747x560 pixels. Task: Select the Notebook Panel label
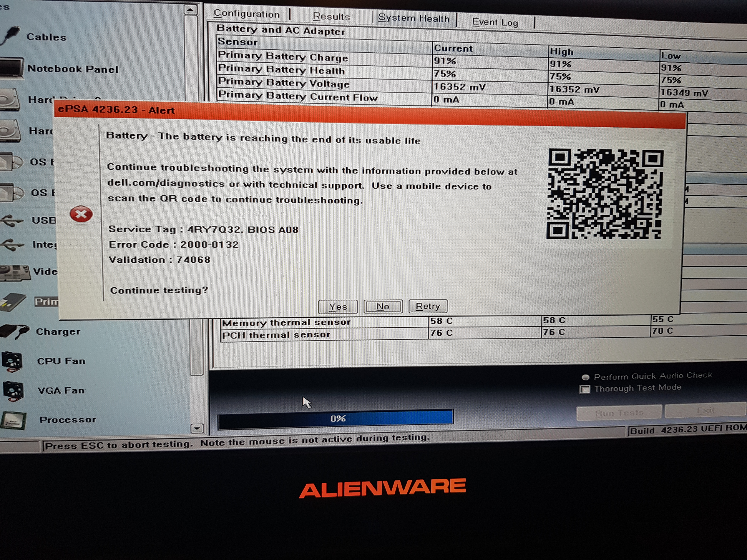(x=73, y=69)
